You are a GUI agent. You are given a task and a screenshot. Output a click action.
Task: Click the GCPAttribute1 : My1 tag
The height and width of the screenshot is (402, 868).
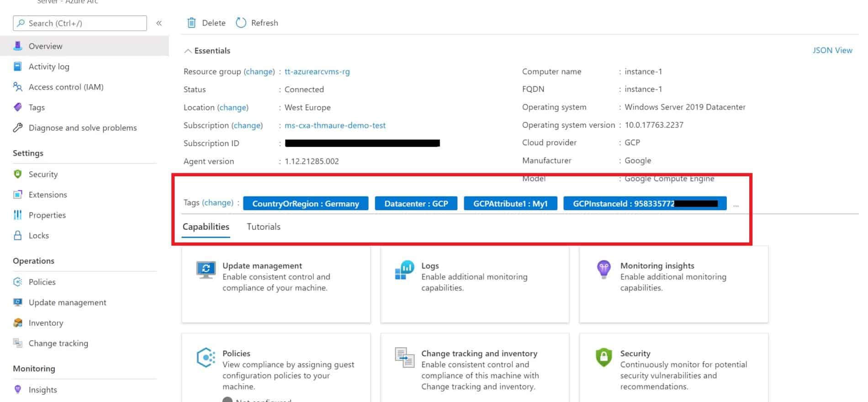[510, 203]
